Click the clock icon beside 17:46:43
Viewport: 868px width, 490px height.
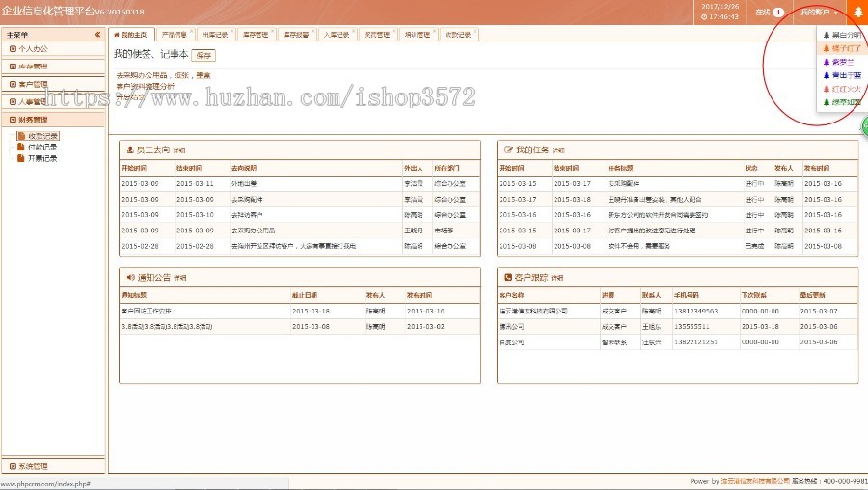tap(704, 17)
